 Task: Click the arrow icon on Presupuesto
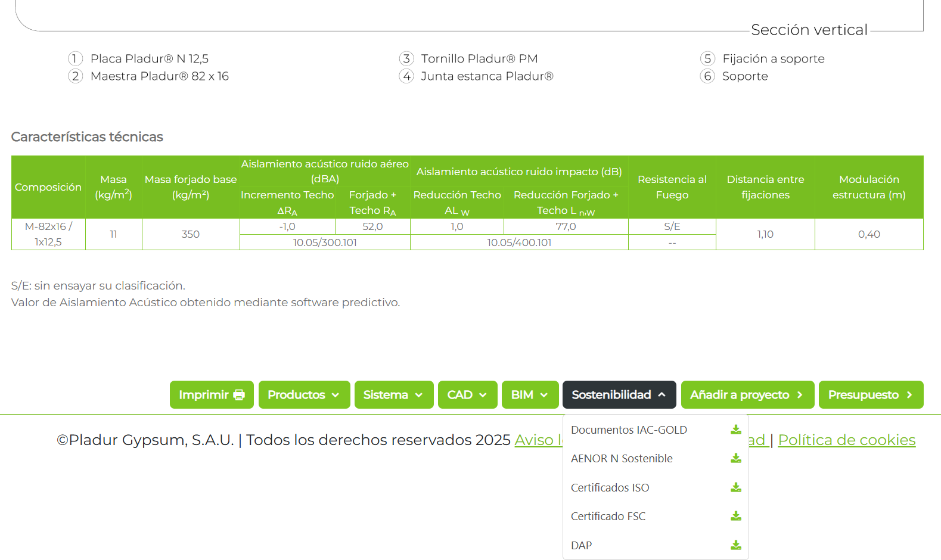(x=909, y=395)
